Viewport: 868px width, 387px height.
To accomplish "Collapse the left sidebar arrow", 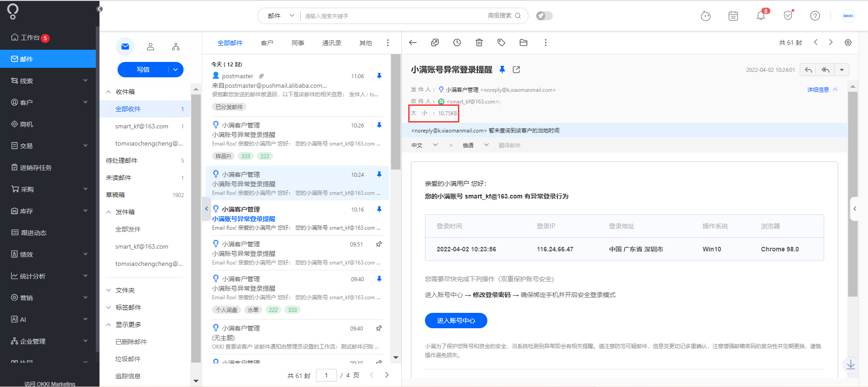I will [100, 9].
